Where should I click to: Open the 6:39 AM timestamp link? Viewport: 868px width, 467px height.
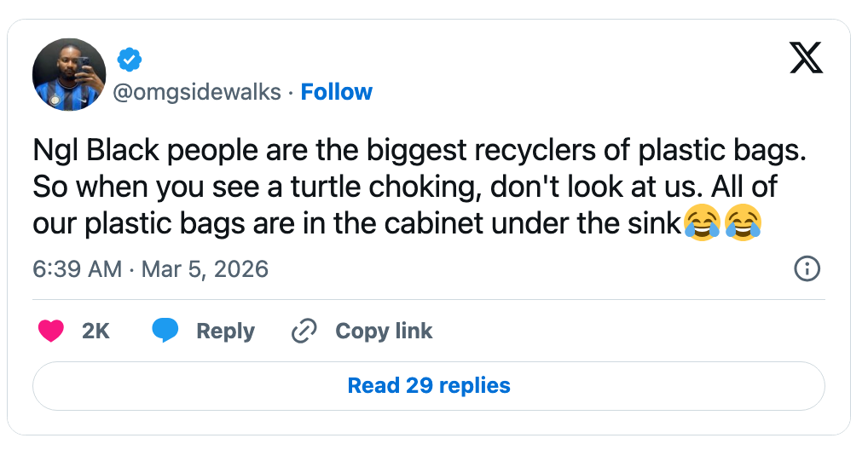pos(77,270)
